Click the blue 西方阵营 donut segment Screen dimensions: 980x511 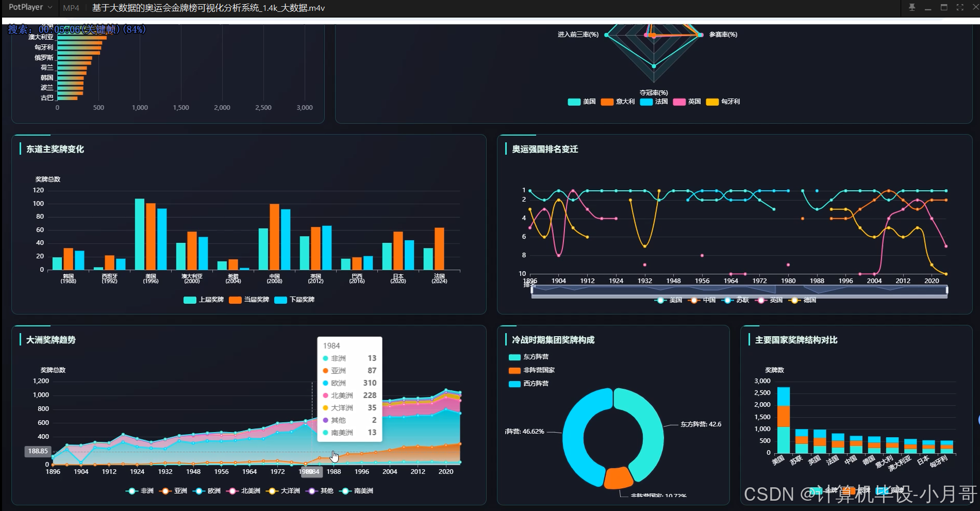click(x=575, y=433)
